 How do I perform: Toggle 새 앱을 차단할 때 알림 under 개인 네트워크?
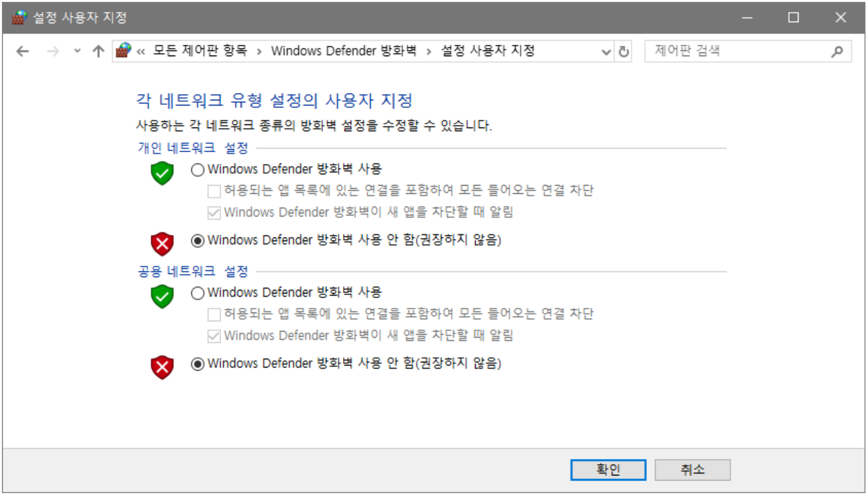pos(214,212)
